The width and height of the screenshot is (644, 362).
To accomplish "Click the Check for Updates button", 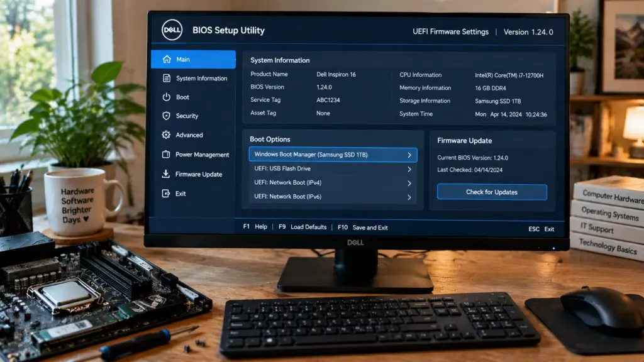I will pyautogui.click(x=492, y=192).
